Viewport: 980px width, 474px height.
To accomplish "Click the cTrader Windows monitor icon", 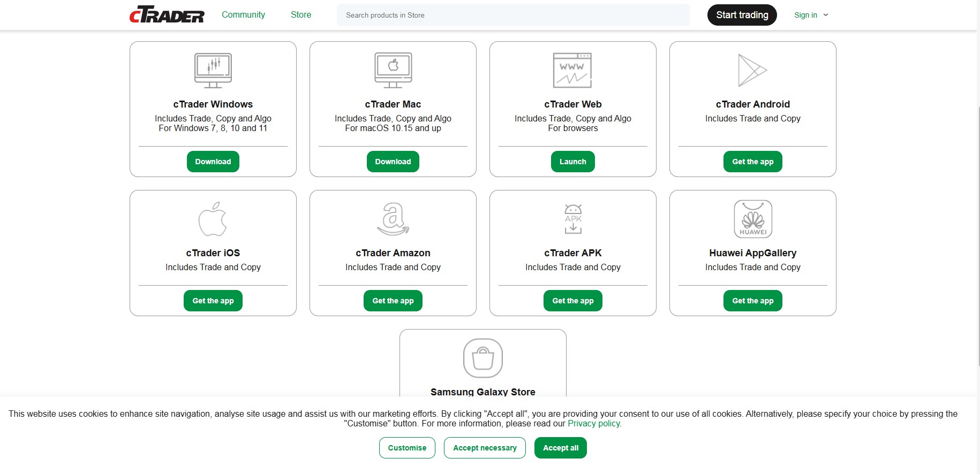I will [x=213, y=70].
